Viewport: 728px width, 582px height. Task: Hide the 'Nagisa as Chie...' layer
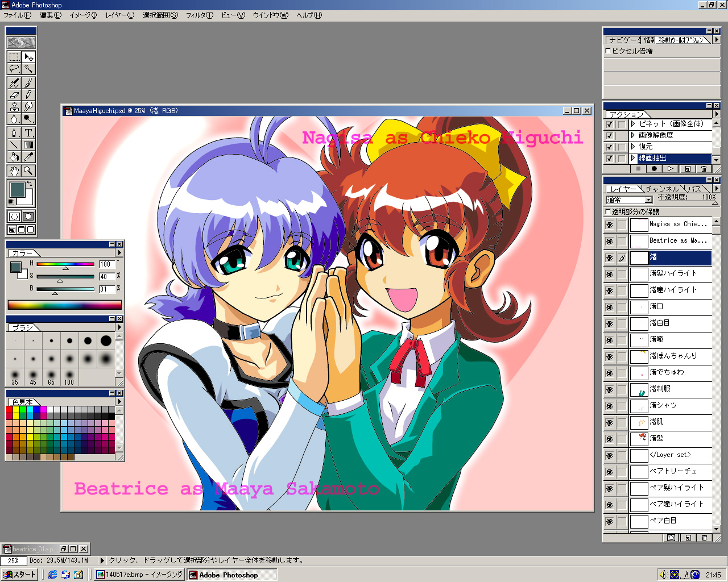(610, 225)
